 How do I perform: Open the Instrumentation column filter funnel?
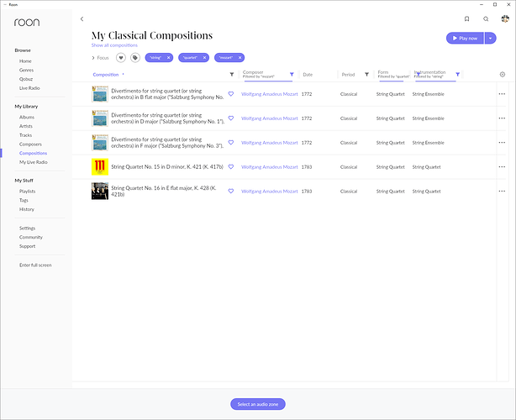(457, 74)
